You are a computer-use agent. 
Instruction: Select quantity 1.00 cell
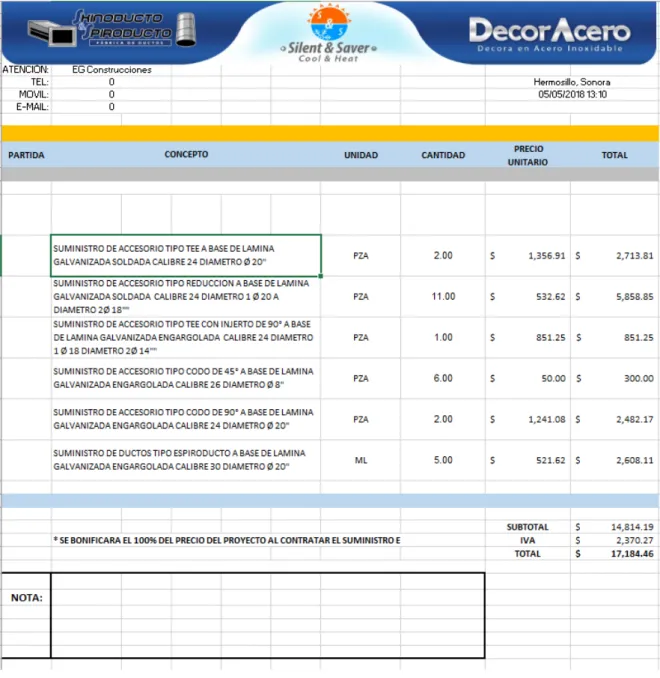(443, 338)
